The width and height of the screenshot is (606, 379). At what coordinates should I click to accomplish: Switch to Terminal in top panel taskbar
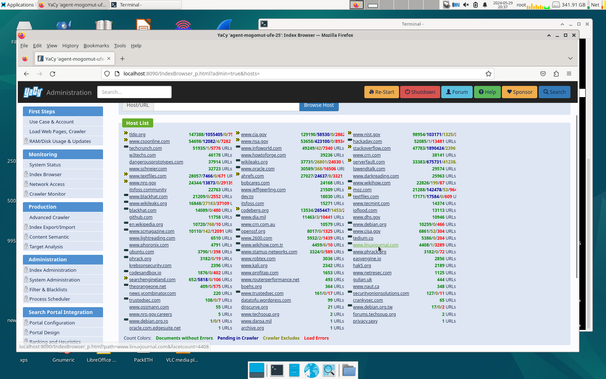[x=145, y=5]
